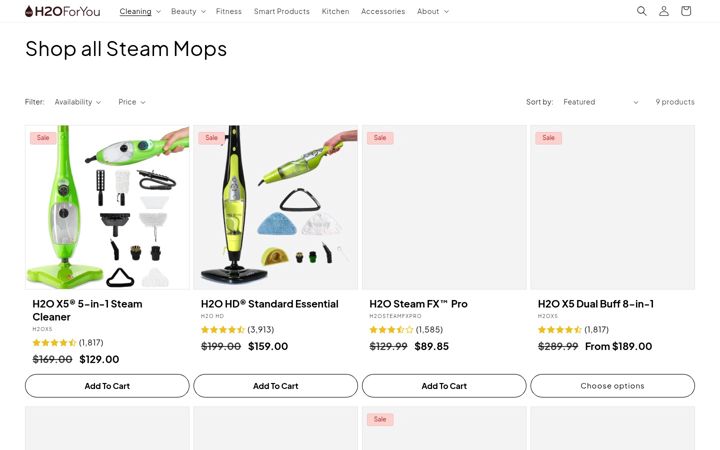Click the Sale badge on H2O X5 Dual Buff

tap(548, 138)
